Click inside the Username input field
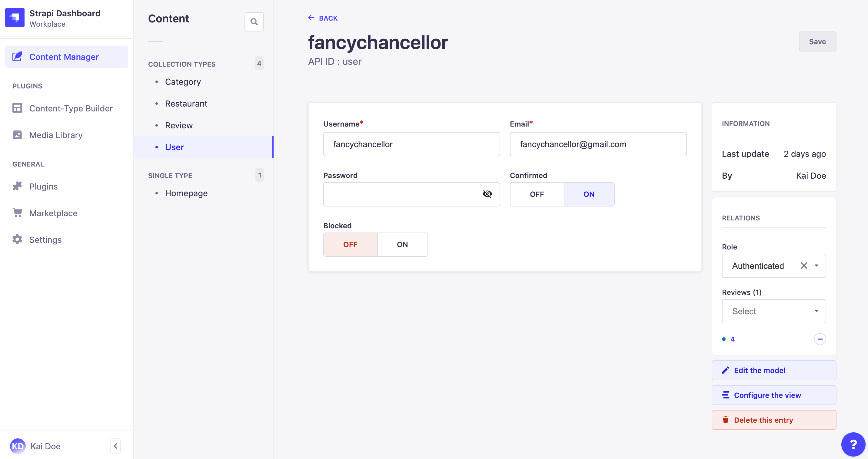The image size is (868, 459). coord(411,144)
